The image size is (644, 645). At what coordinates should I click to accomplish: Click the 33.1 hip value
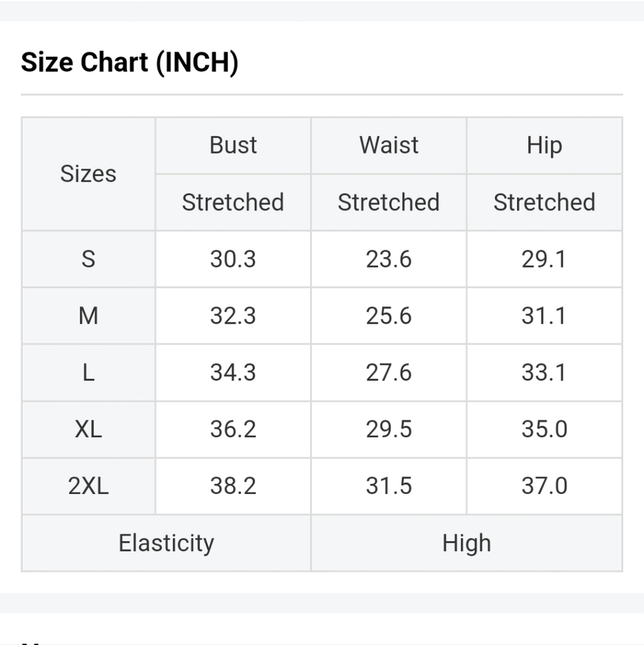544,372
